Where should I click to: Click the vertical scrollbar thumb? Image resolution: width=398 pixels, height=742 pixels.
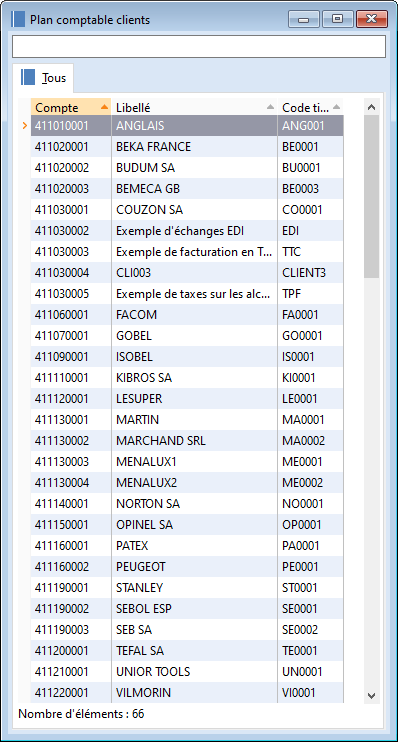(x=371, y=196)
